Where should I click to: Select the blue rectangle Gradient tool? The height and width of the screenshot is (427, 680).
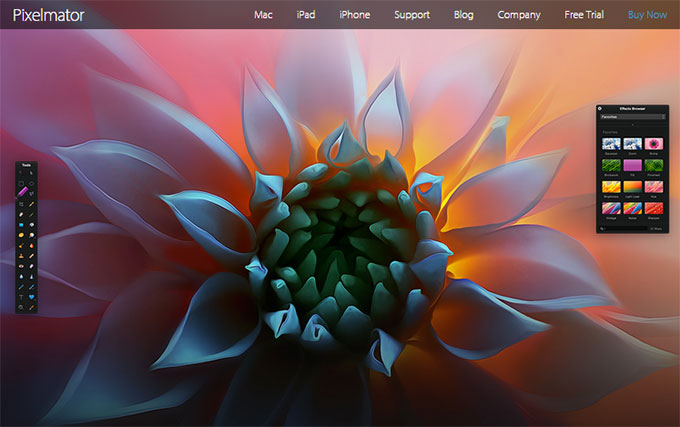(21, 225)
